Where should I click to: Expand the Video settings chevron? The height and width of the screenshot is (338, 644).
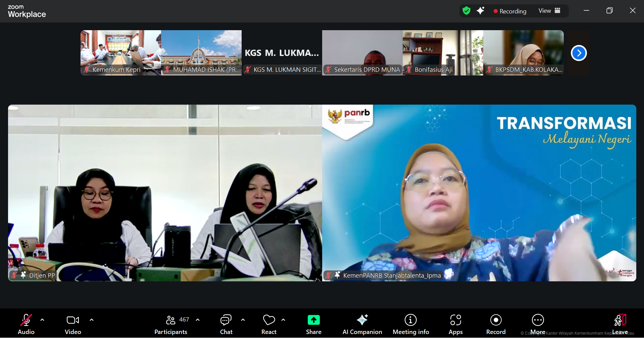pyautogui.click(x=92, y=320)
